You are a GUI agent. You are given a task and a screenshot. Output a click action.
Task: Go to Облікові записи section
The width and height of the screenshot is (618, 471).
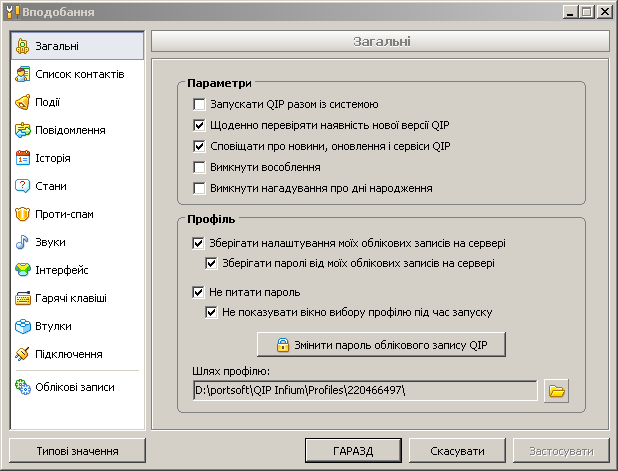coord(74,387)
